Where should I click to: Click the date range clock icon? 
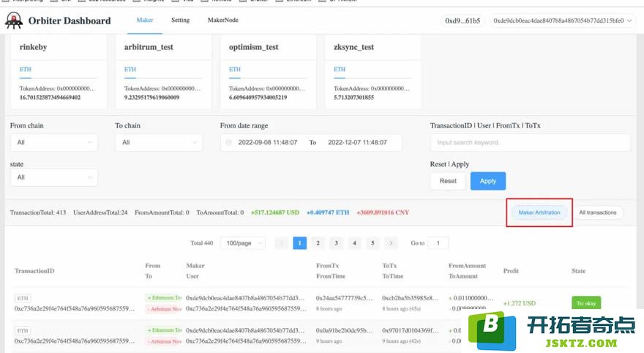tap(229, 142)
